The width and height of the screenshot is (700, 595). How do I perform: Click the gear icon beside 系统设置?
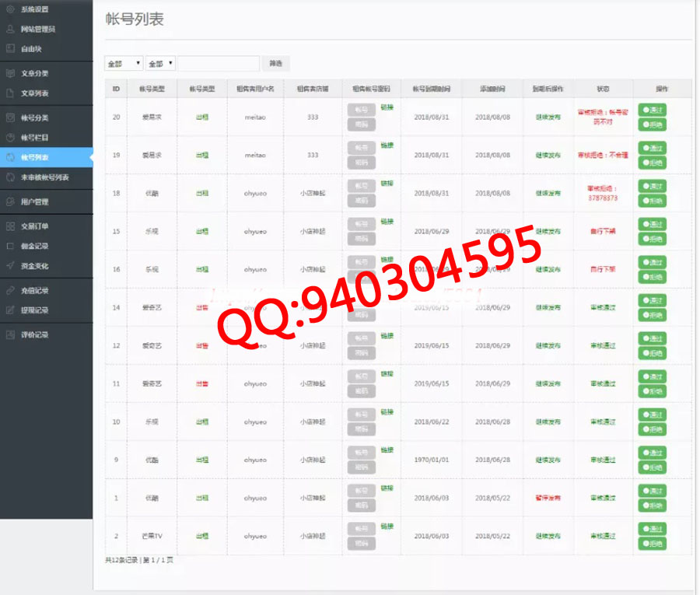10,9
